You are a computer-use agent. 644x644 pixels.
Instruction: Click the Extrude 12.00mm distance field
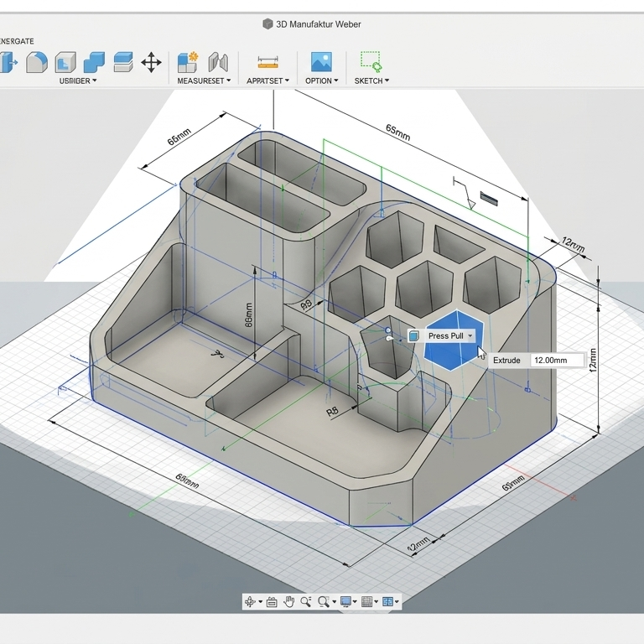coord(557,360)
